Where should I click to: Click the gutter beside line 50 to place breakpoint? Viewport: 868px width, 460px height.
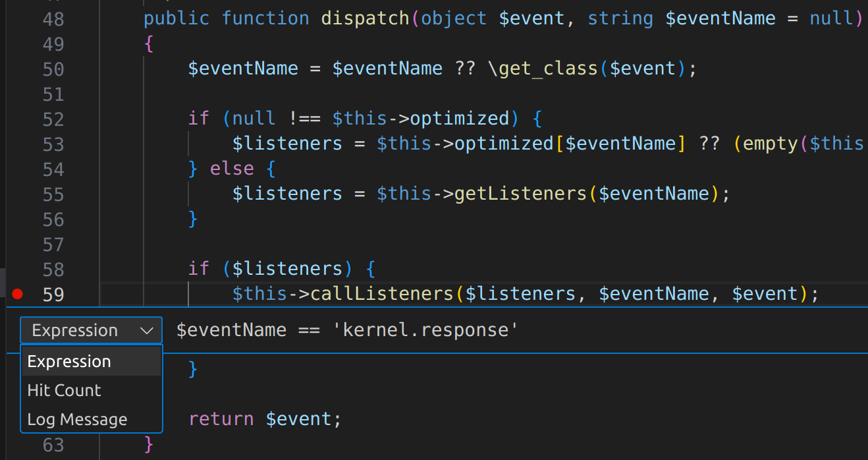pos(17,68)
